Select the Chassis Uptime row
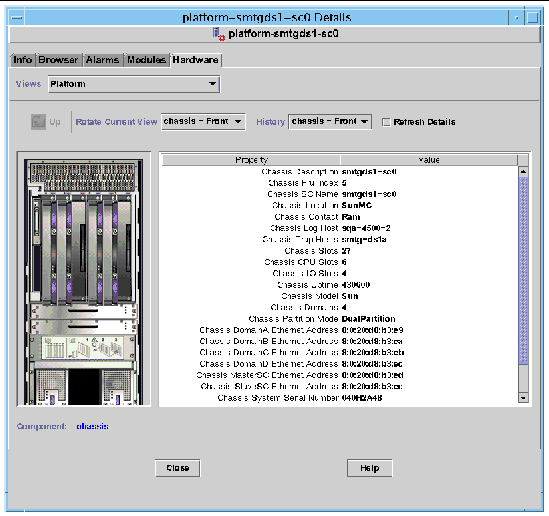 point(340,285)
